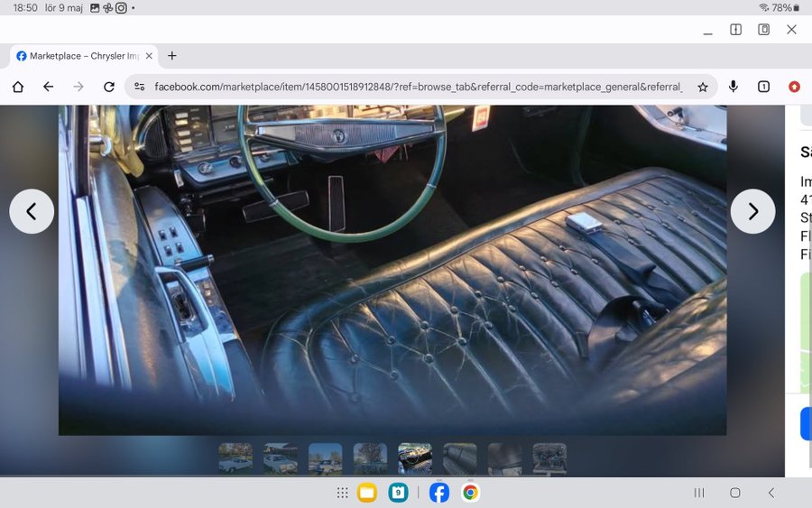Open the tab switcher showing 1 tab

763,87
